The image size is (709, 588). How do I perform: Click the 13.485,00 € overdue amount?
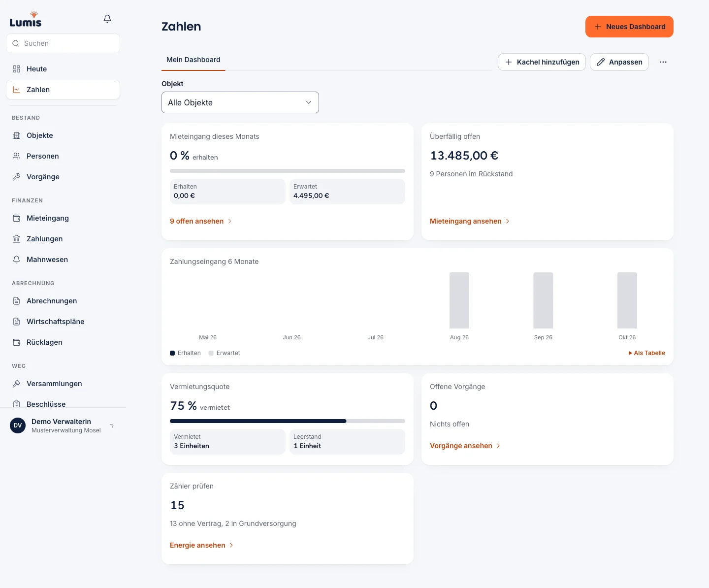pyautogui.click(x=464, y=156)
